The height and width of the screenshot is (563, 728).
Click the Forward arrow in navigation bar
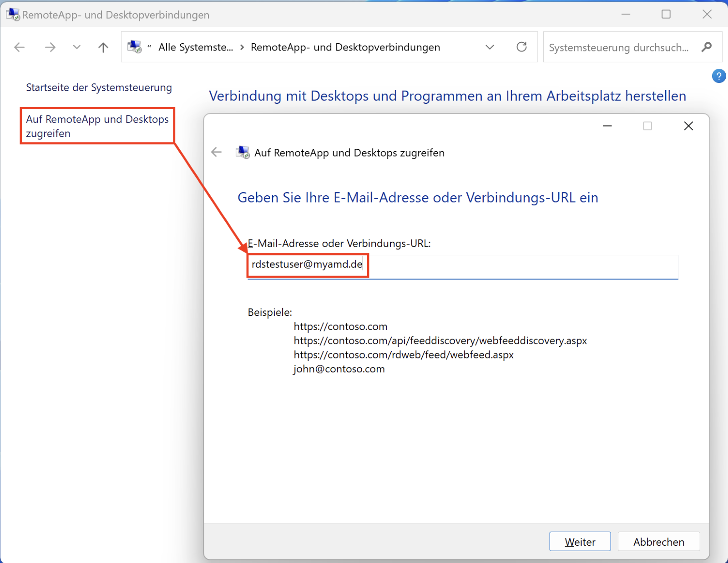point(50,47)
